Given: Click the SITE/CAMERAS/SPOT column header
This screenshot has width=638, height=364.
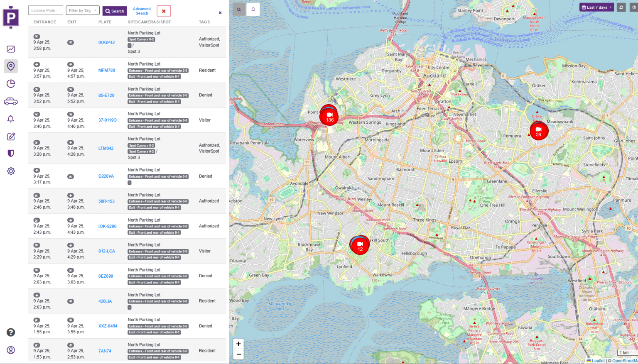Looking at the screenshot, I should [x=150, y=22].
